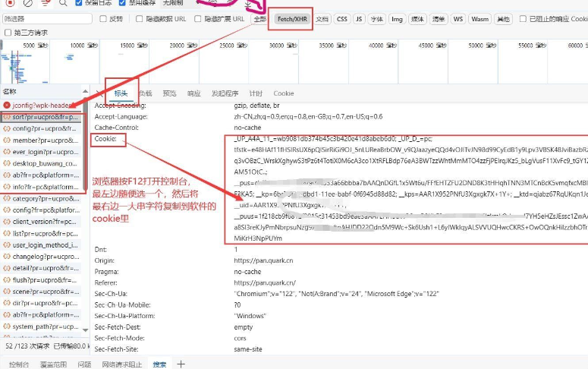Click error icon of jconfig?wpk-header request
This screenshot has width=588, height=369.
pos(7,105)
